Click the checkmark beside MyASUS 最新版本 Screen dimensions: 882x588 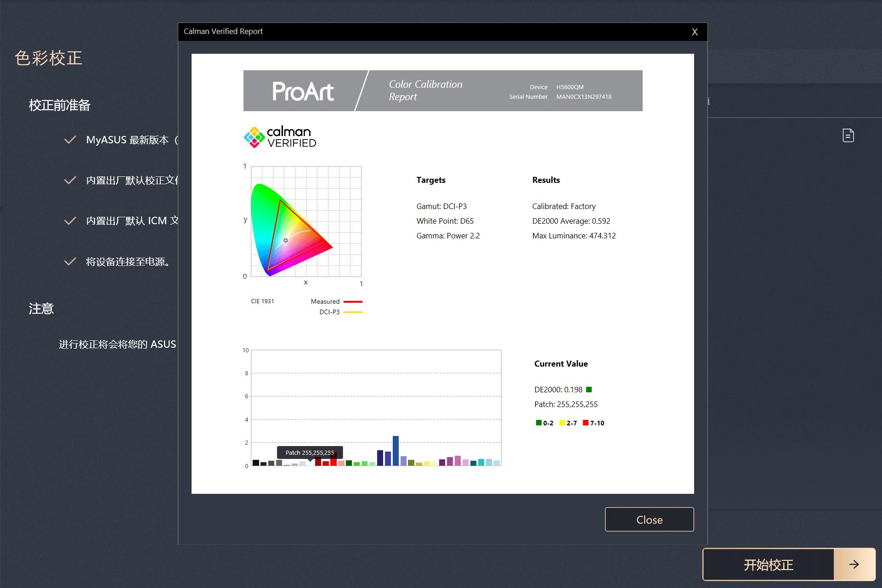(70, 140)
